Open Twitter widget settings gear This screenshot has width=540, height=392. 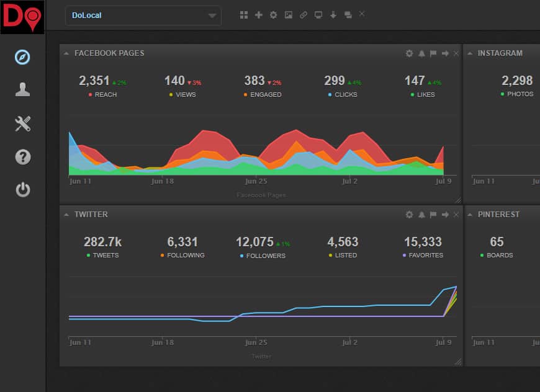point(409,215)
